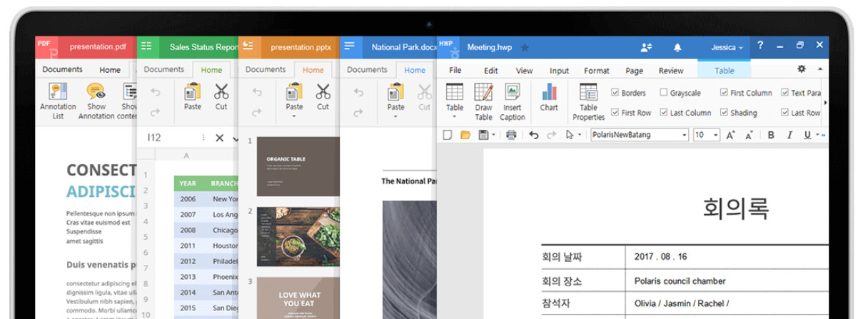This screenshot has height=319, width=868.
Task: Open the Page menu
Action: [635, 71]
